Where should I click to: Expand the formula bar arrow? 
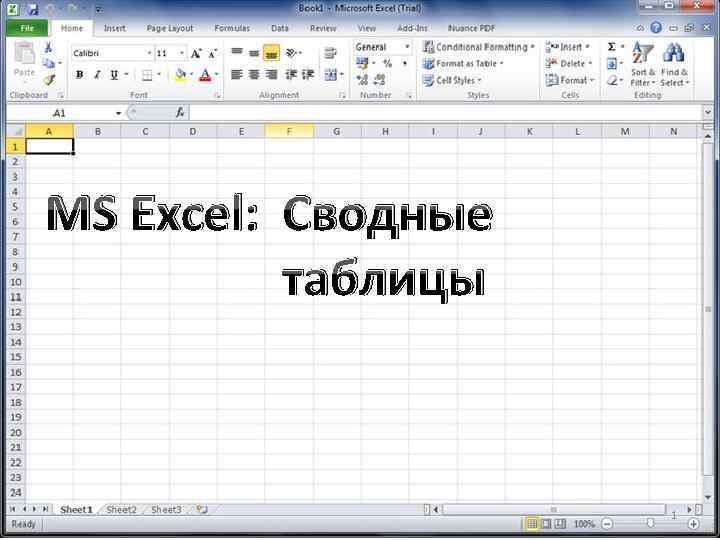(707, 112)
